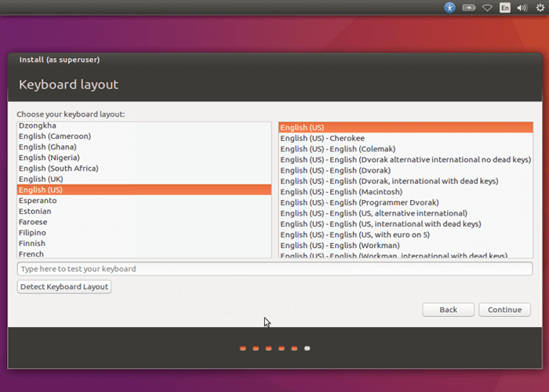The width and height of the screenshot is (549, 392).
Task: Choose English (US, international with dead keys)
Action: coord(405,224)
